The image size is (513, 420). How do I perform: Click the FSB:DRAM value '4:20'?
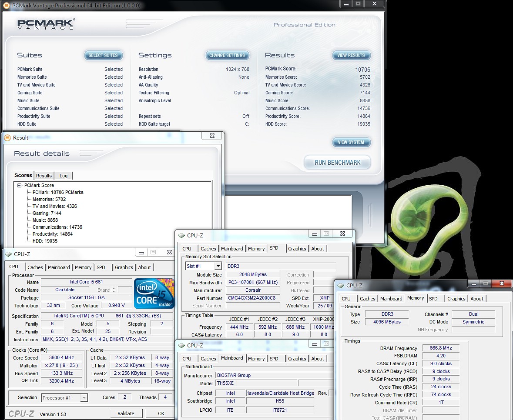[x=441, y=356]
